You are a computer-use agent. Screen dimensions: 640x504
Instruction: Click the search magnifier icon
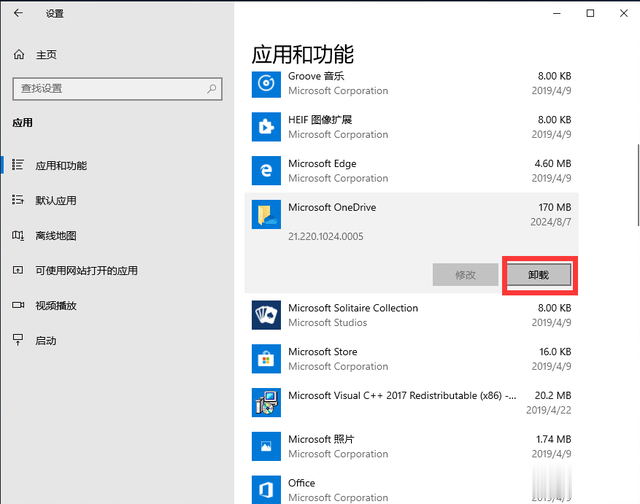coord(211,88)
